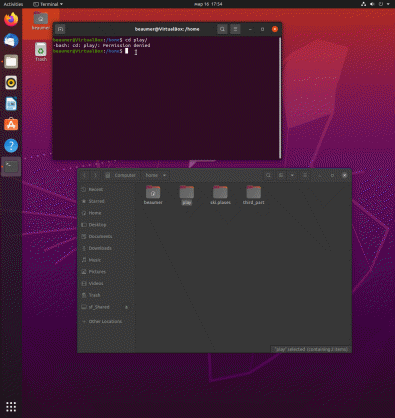The width and height of the screenshot is (395, 418).
Task: Open search in the Terminal header
Action: pyautogui.click(x=222, y=29)
